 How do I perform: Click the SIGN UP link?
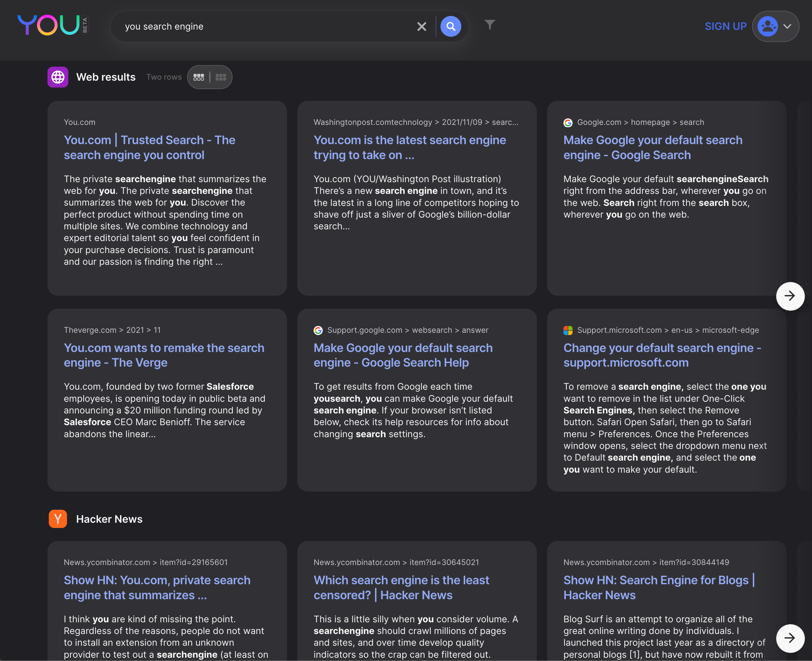coord(725,26)
